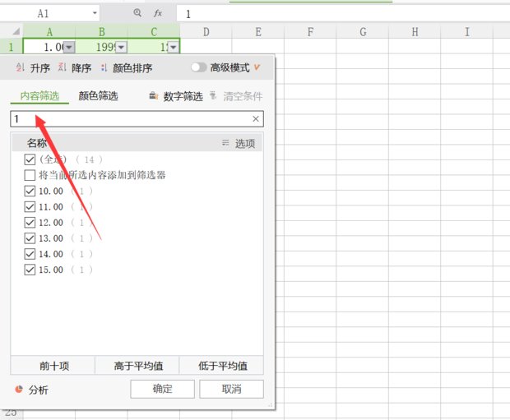Clear the search box with X icon
This screenshot has width=510, height=420.
pos(256,119)
